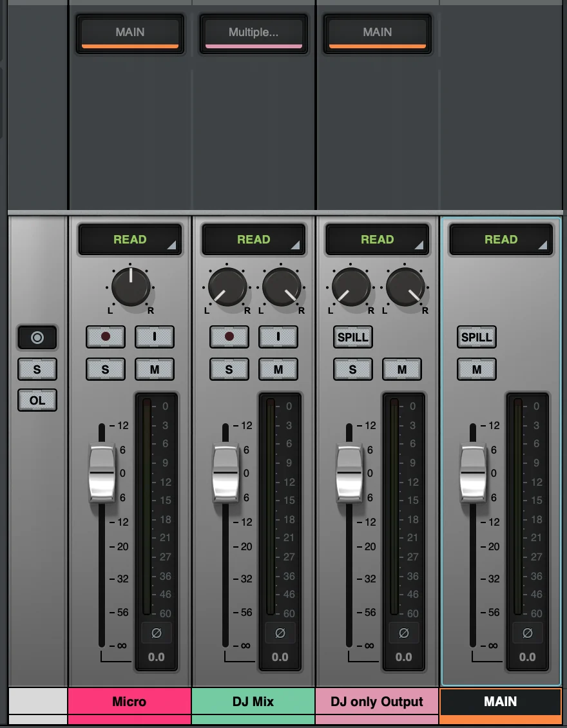Arm record on the Micro track

click(106, 336)
